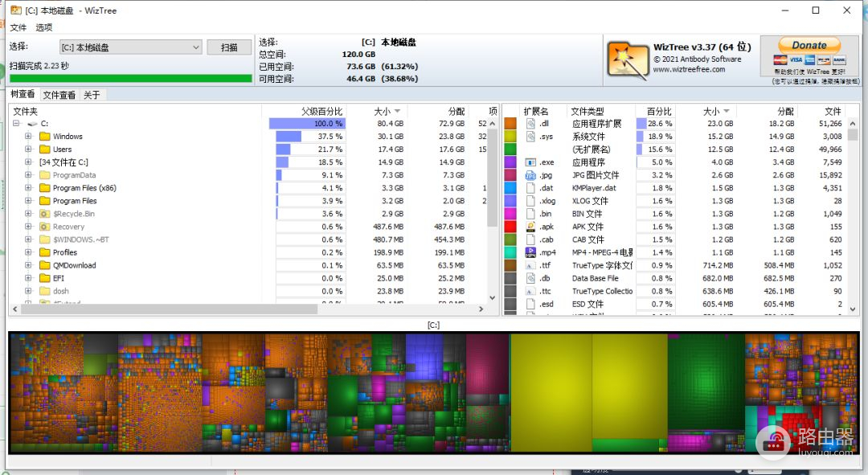Click the .jpg image file icon

[x=530, y=175]
